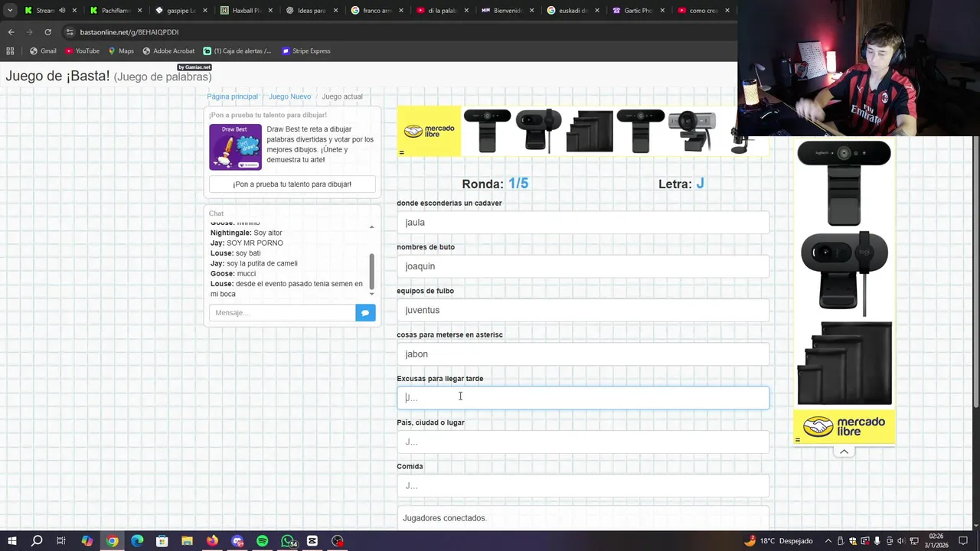Click ¡Pon a prueba tu talento para dibujar! button
This screenshot has height=551, width=980.
(292, 184)
